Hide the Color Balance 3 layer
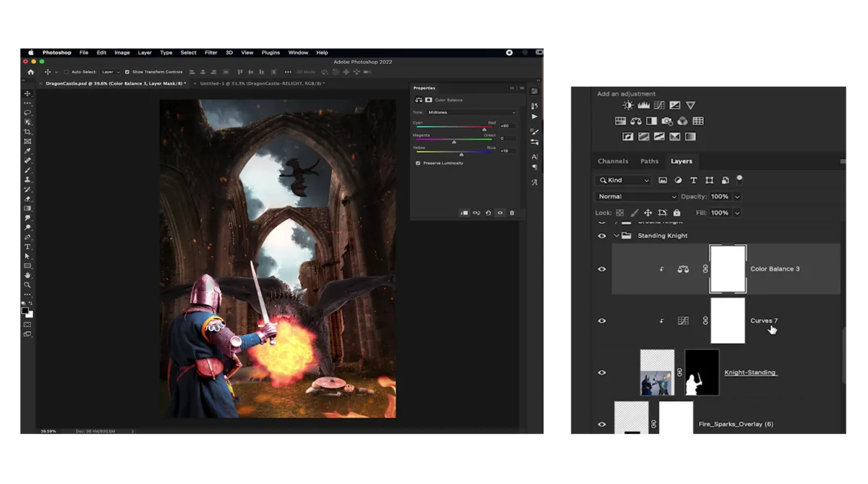This screenshot has width=868, height=484. tap(602, 268)
